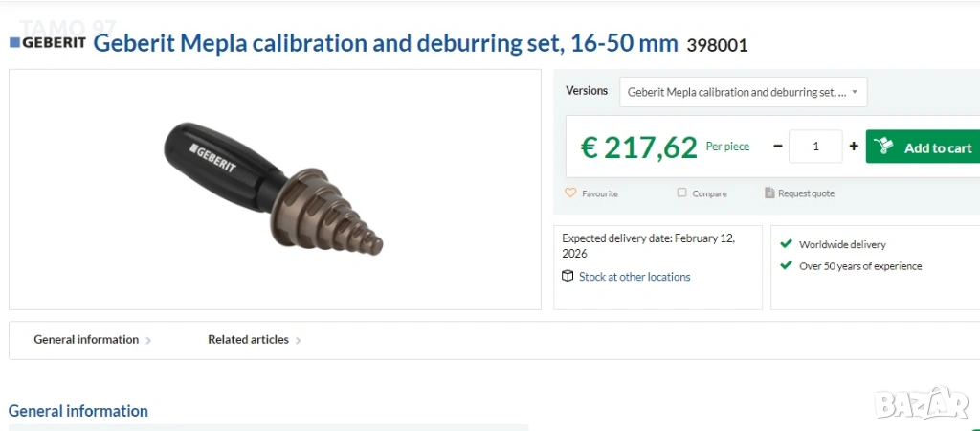Click the Bazar watermark logo
980x431 pixels.
tap(922, 402)
